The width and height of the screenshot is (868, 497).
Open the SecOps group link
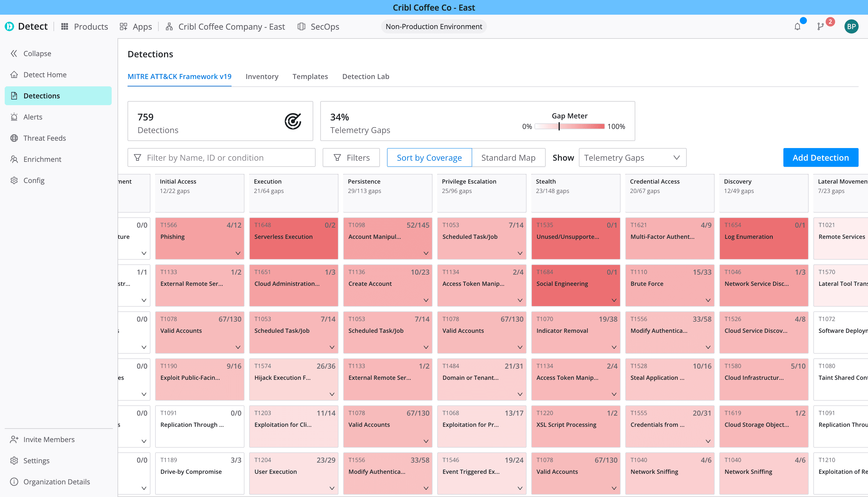318,26
